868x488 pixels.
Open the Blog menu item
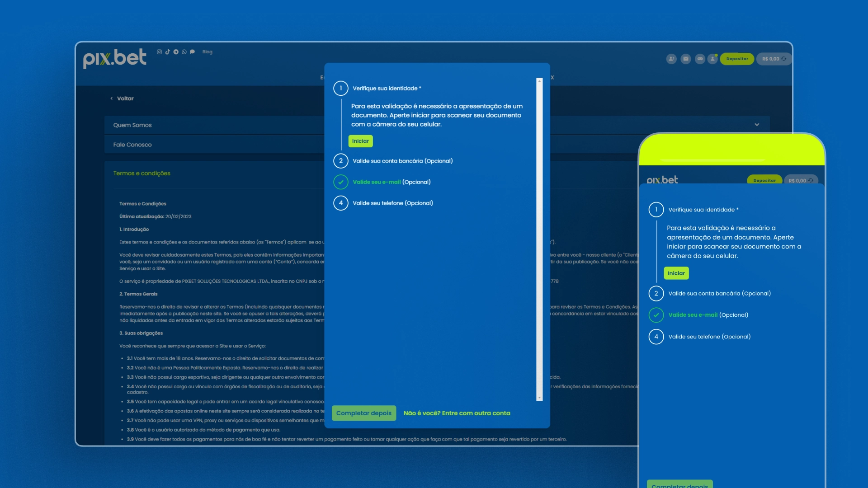tap(208, 52)
